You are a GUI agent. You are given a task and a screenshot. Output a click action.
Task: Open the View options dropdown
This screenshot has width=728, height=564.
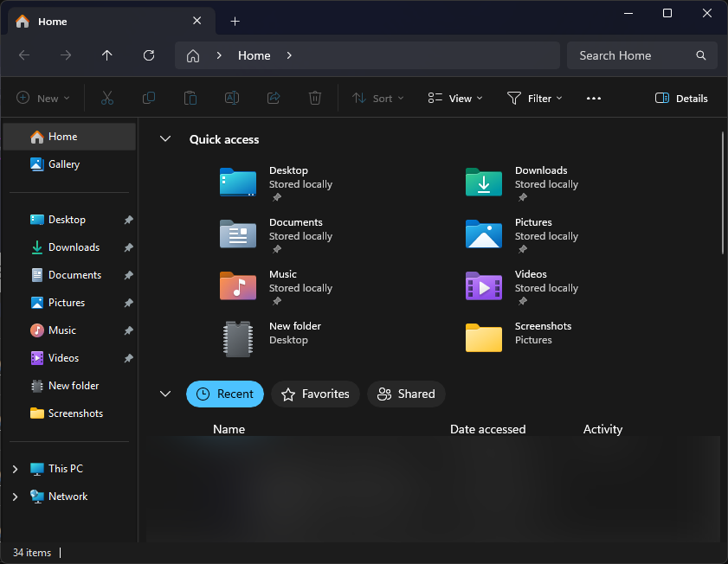pos(455,99)
